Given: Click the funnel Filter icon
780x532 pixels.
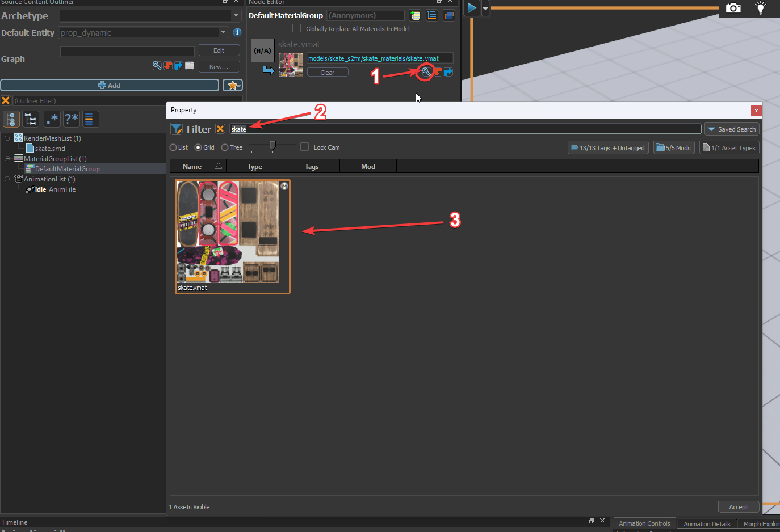Looking at the screenshot, I should [177, 129].
